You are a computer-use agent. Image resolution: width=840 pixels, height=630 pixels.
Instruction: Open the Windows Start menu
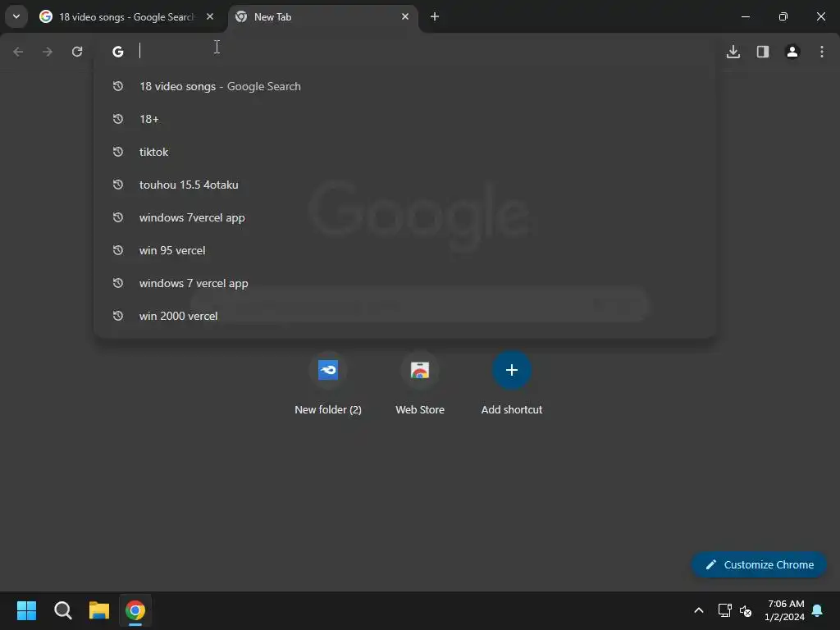coord(26,610)
